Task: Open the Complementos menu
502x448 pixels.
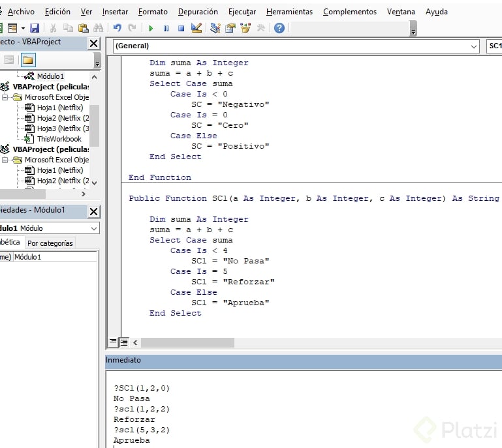Action: (350, 12)
